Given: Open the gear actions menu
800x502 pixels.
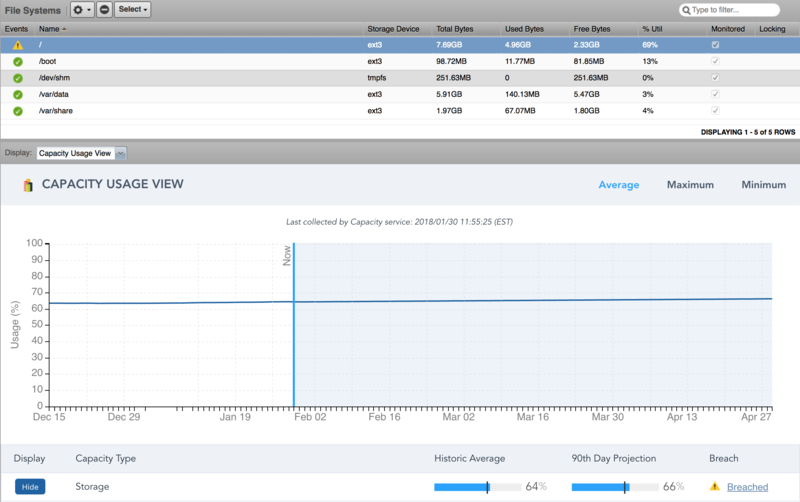Looking at the screenshot, I should pos(82,10).
